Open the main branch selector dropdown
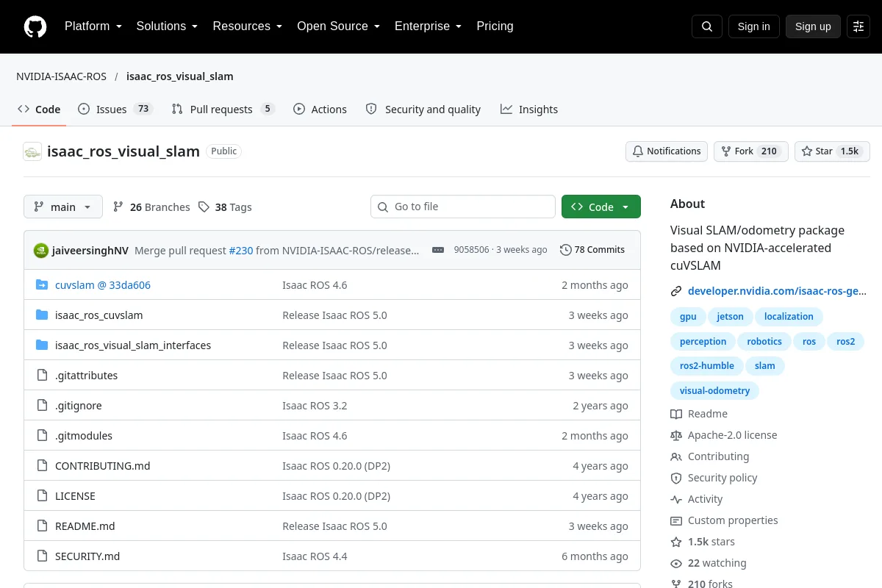This screenshot has height=588, width=882. pyautogui.click(x=63, y=207)
